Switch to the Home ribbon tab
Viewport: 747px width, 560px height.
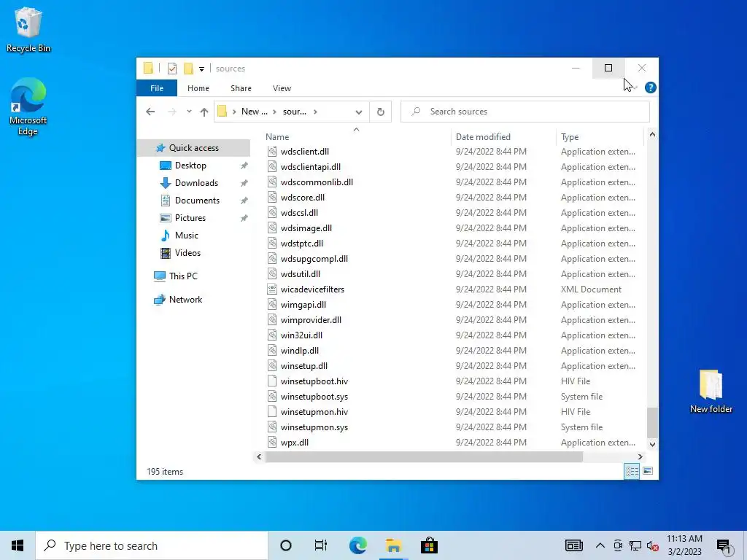coord(198,88)
